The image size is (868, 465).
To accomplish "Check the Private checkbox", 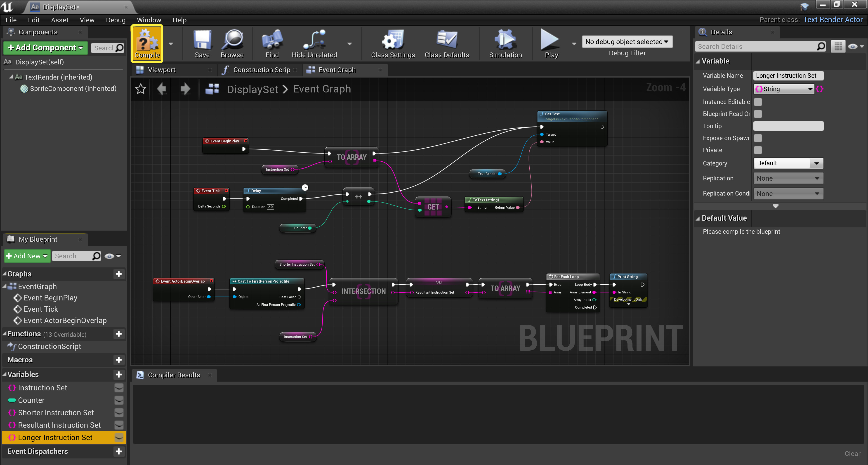I will point(758,150).
